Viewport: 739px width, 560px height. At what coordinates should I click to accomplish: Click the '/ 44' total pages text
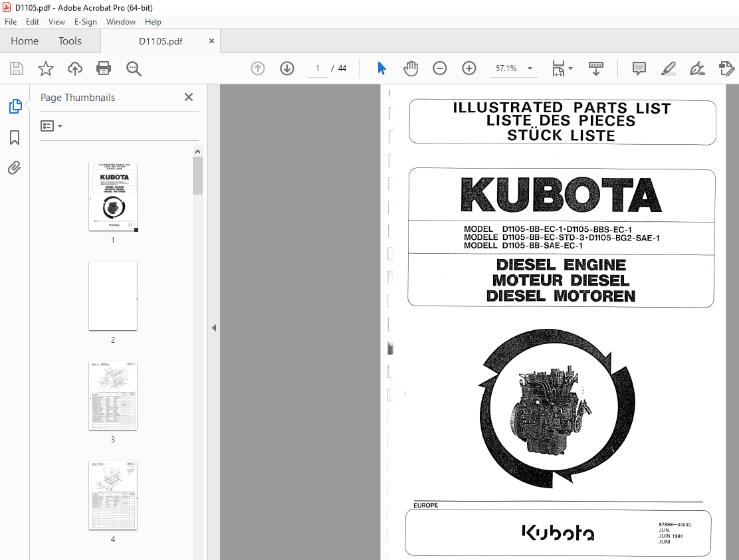click(x=339, y=69)
